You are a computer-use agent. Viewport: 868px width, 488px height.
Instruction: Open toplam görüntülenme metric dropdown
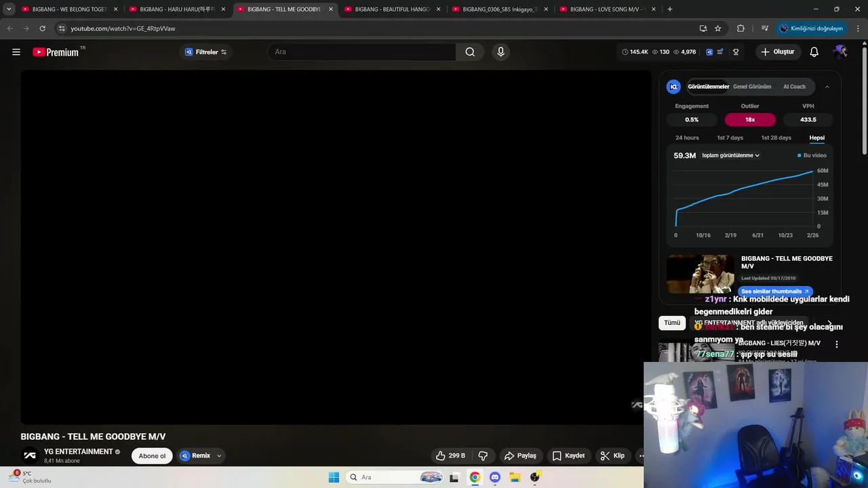pyautogui.click(x=730, y=155)
